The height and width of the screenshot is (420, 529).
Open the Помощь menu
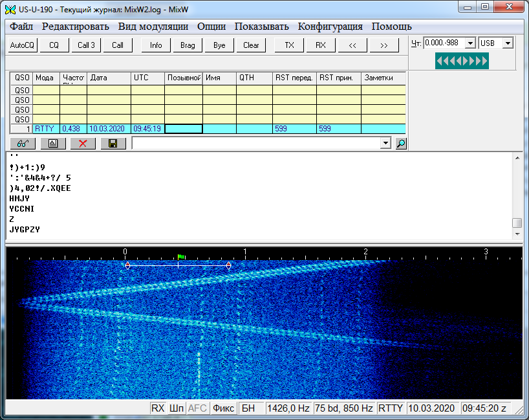pyautogui.click(x=392, y=27)
